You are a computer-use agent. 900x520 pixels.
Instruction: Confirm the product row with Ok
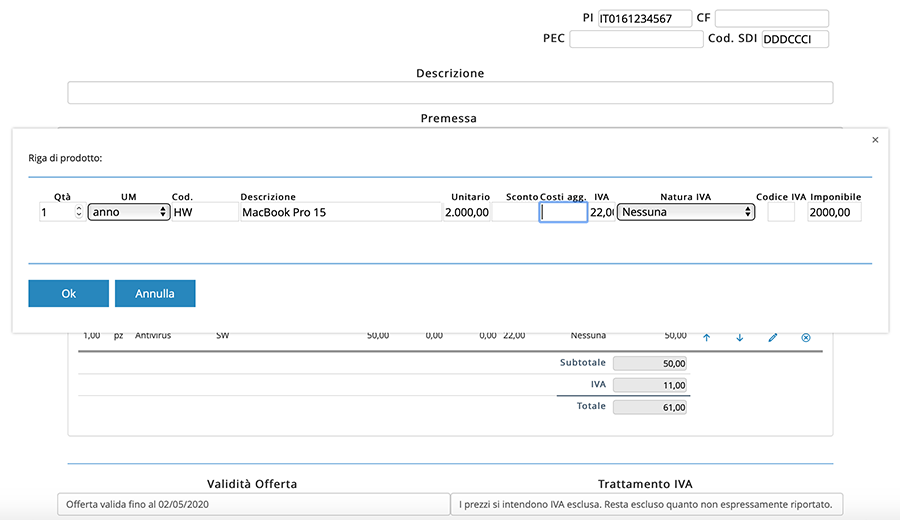[x=68, y=293]
